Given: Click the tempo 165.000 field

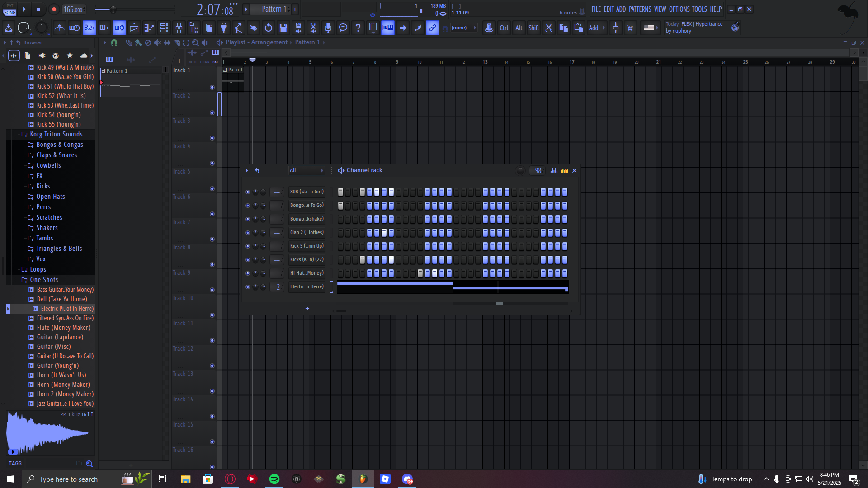Looking at the screenshot, I should pos(73,9).
